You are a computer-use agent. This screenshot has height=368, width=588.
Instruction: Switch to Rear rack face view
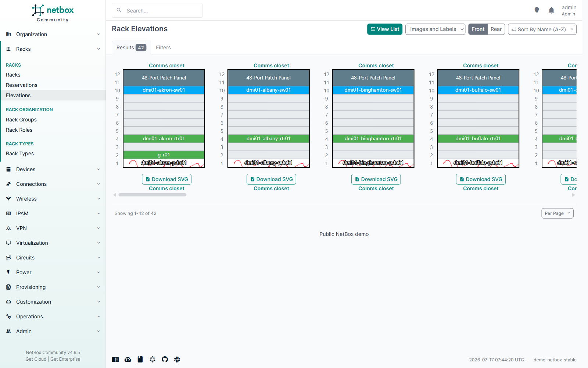coord(496,29)
